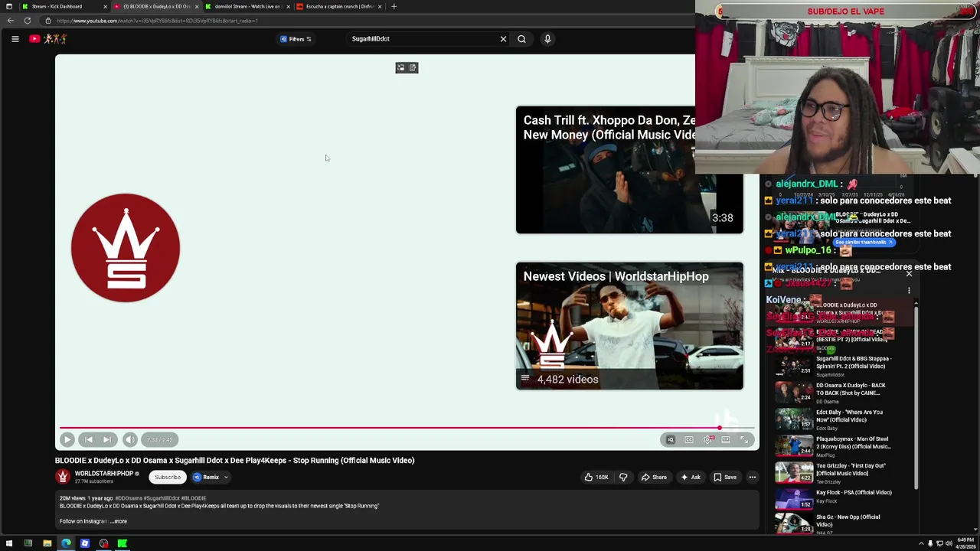Click the WorldStar channel logo end-screen
Screen dimensions: 980x551
point(126,247)
